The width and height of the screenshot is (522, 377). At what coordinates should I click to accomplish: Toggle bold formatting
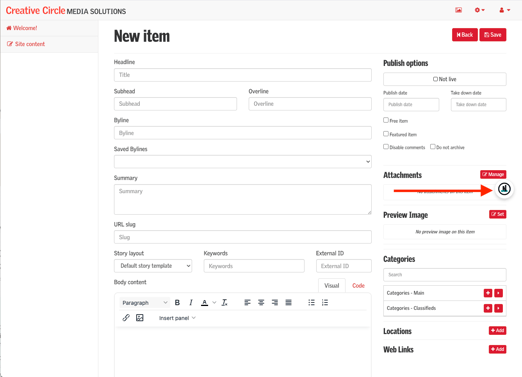click(177, 303)
